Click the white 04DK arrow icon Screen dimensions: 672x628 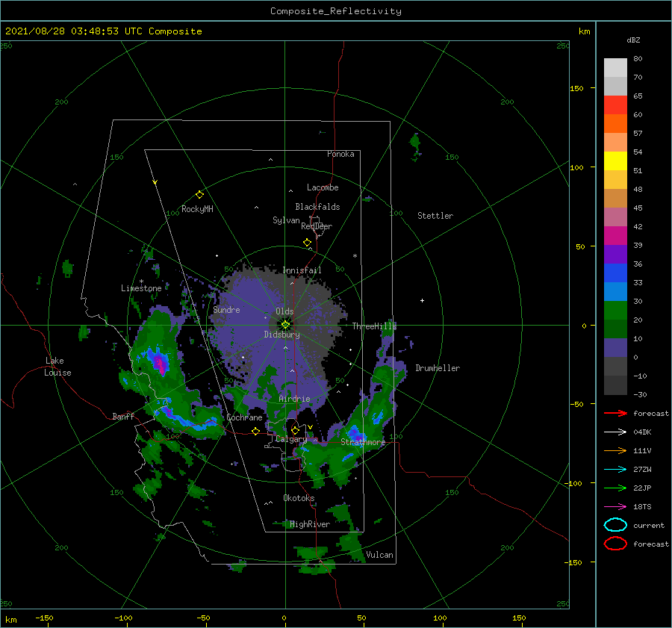615,432
